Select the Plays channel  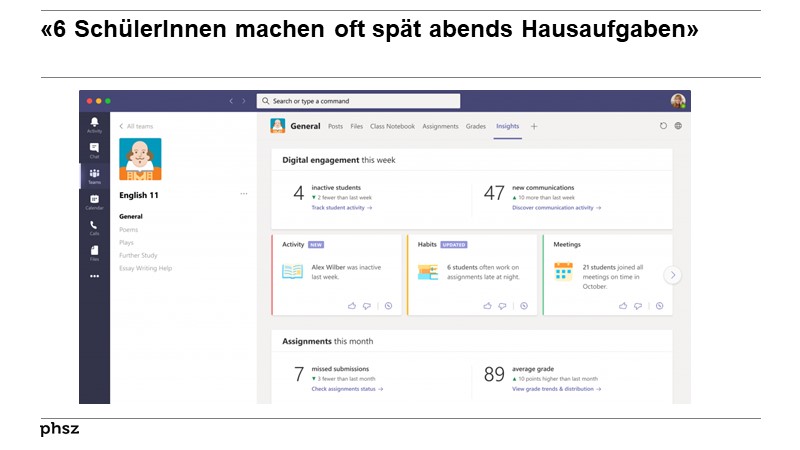127,242
